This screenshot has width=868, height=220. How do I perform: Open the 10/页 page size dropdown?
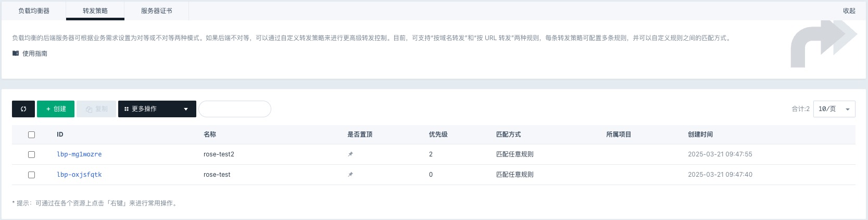[834, 109]
